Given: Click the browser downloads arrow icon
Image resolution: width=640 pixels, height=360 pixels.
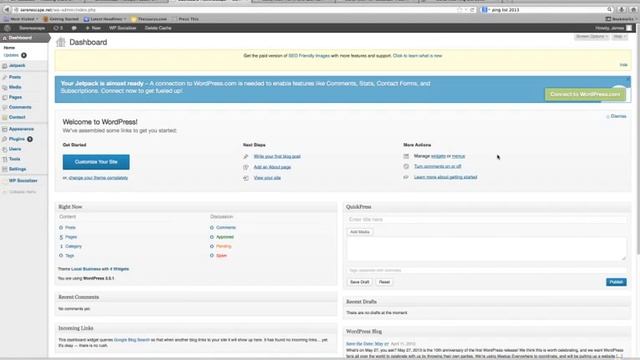Looking at the screenshot, I should click(x=622, y=9).
